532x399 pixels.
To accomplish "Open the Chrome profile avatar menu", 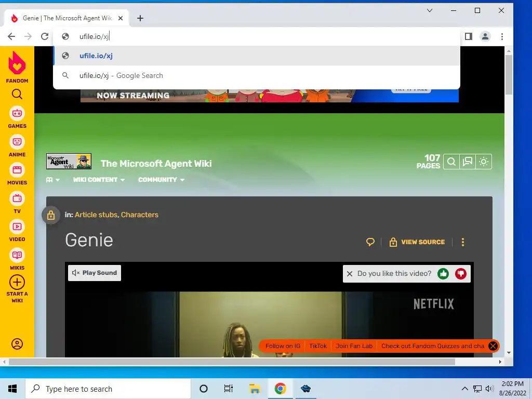I will tap(485, 36).
